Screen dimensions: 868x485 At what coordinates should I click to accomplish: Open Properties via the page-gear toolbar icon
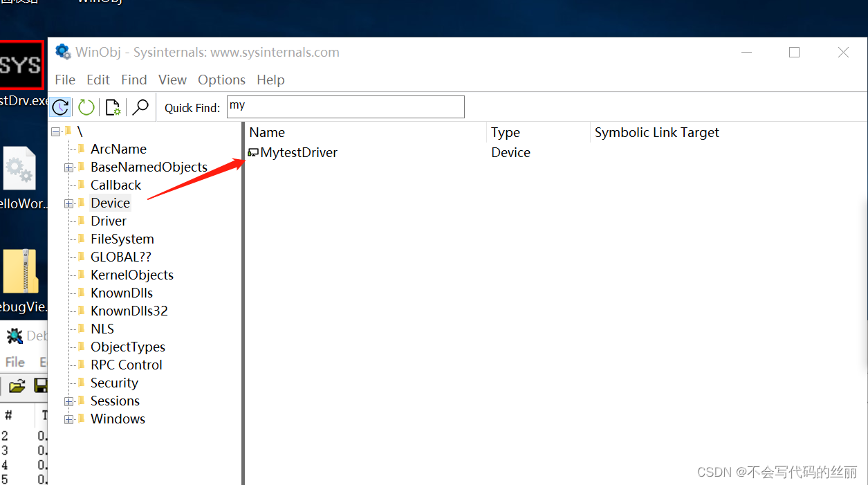click(x=113, y=107)
